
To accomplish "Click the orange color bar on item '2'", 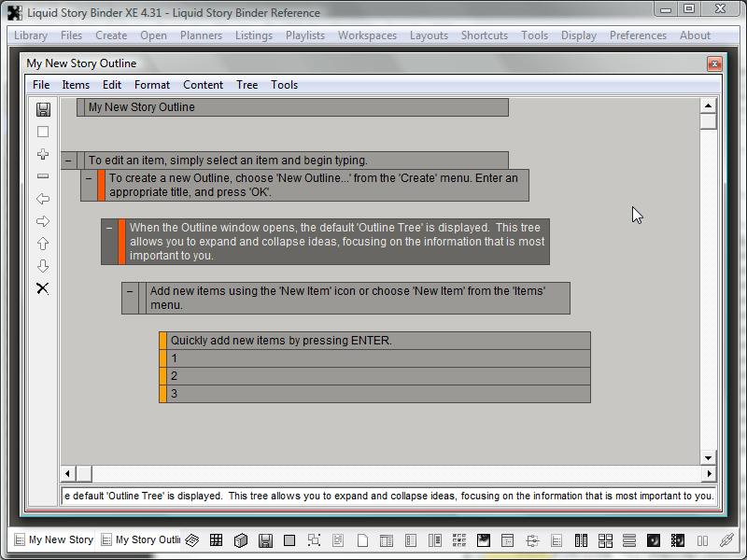I will [163, 376].
